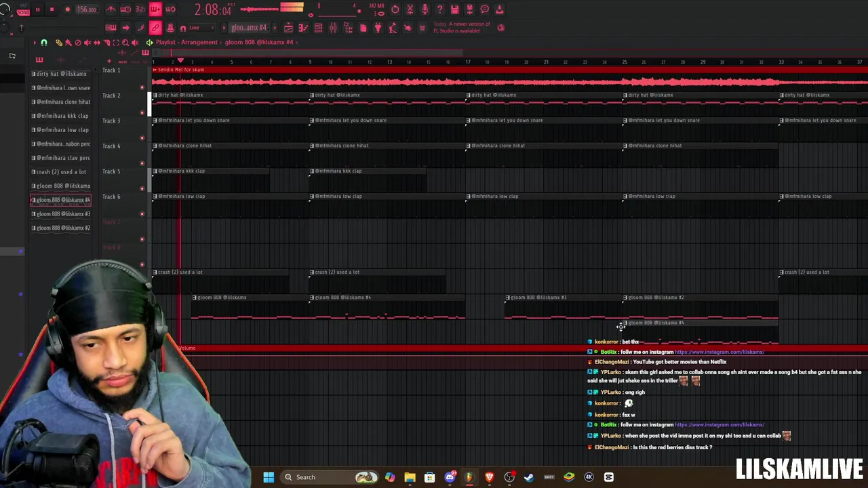
Task: Open the pattern selector gloo..amx #4
Action: (x=248, y=28)
